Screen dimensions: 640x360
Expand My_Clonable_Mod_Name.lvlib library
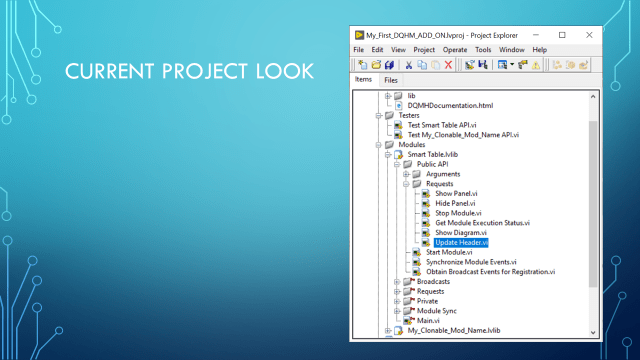coord(388,331)
